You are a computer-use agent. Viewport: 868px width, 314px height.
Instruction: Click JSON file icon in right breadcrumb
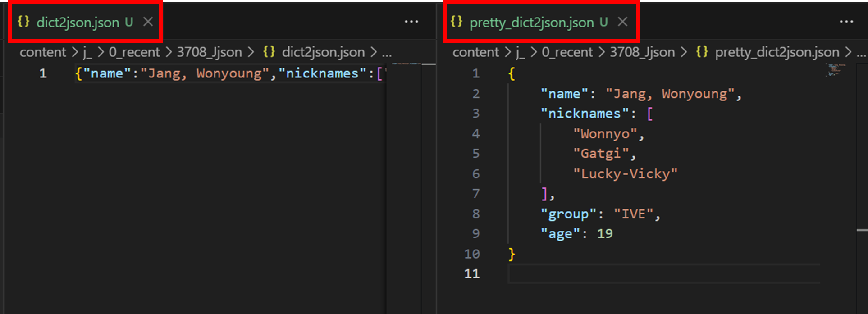702,52
